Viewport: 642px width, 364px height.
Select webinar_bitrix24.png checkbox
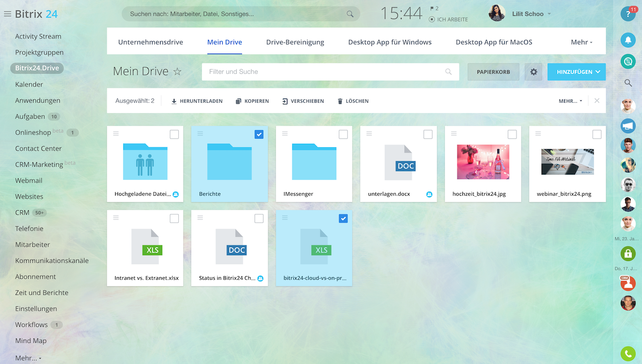[597, 134]
